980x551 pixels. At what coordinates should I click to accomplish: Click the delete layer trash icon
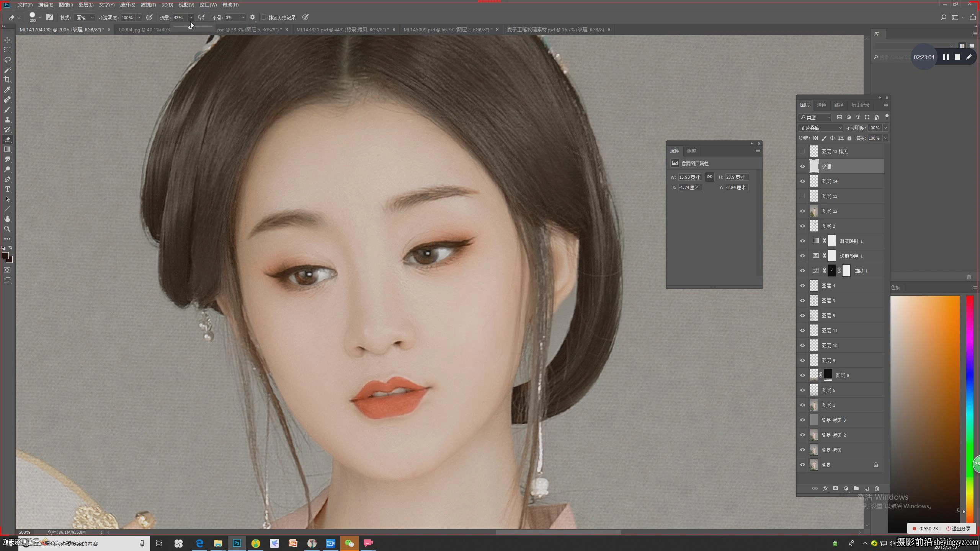pos(877,489)
